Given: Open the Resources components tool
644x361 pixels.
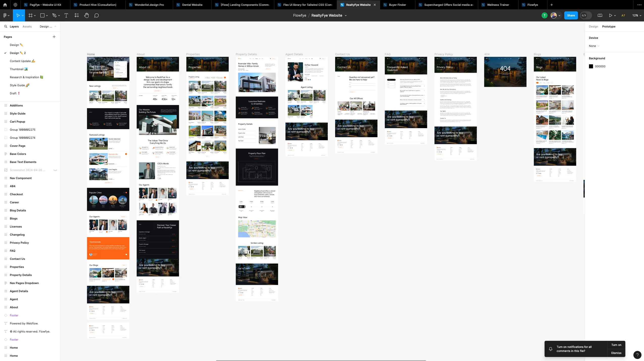Looking at the screenshot, I should [77, 15].
